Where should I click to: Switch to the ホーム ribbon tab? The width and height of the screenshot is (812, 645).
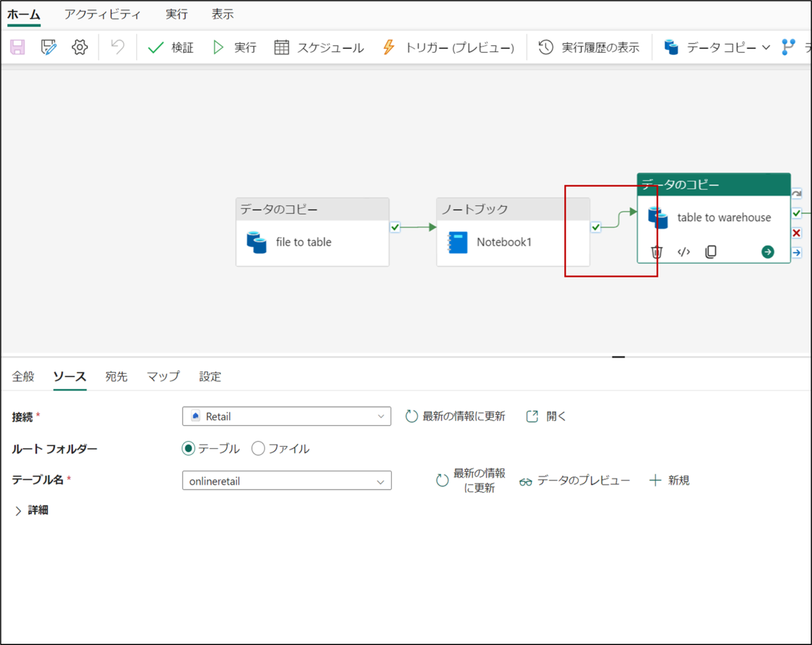click(24, 14)
